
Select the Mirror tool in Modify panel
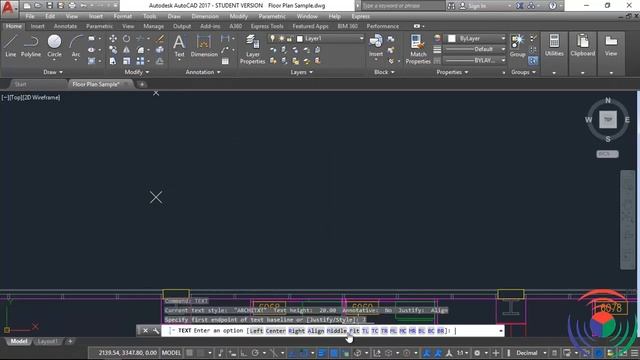coord(127,50)
